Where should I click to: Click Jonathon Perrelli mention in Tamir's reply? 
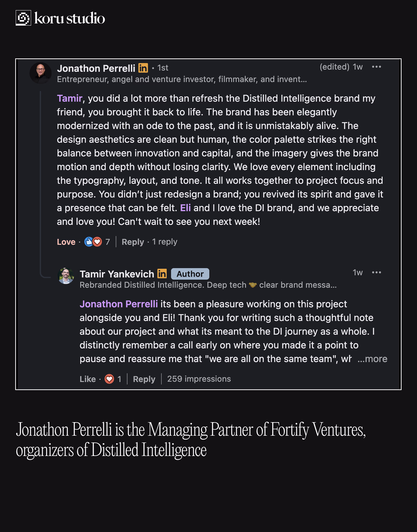(x=118, y=304)
